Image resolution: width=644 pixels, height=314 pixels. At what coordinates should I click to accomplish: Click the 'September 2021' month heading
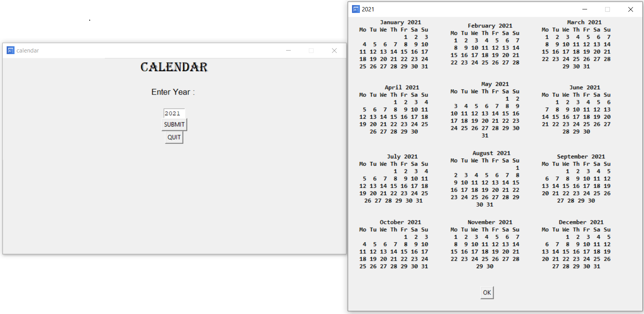(x=581, y=156)
